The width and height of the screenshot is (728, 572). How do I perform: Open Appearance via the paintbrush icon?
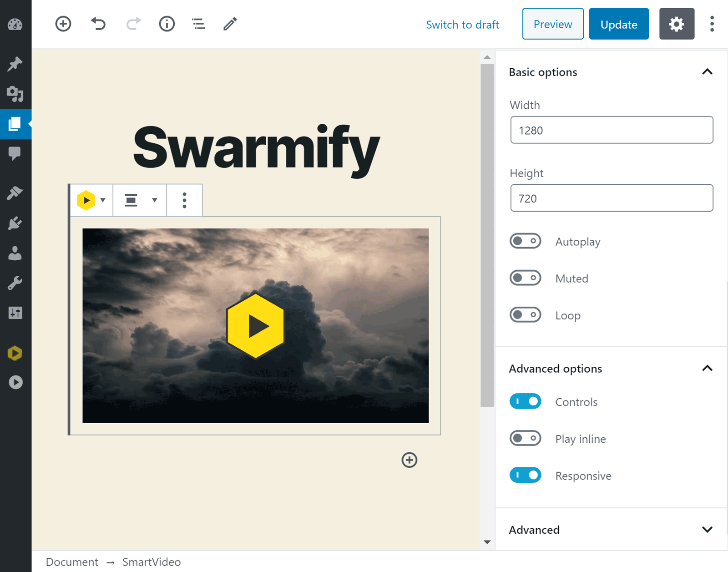[x=15, y=193]
